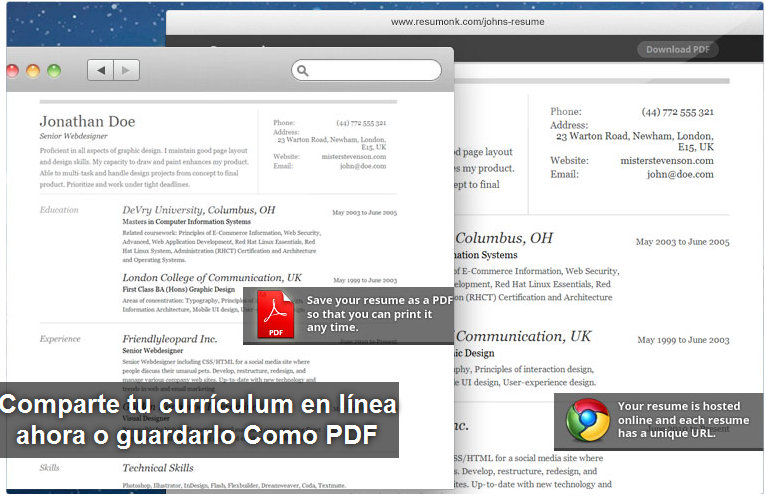The height and width of the screenshot is (500, 766).
Task: Click the Google Chrome logo icon
Action: click(587, 420)
